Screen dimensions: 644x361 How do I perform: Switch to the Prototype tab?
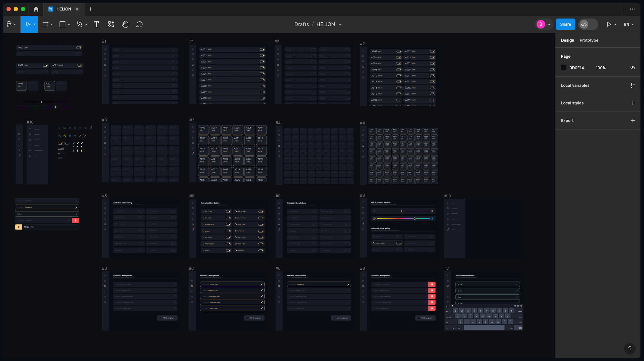pos(589,40)
